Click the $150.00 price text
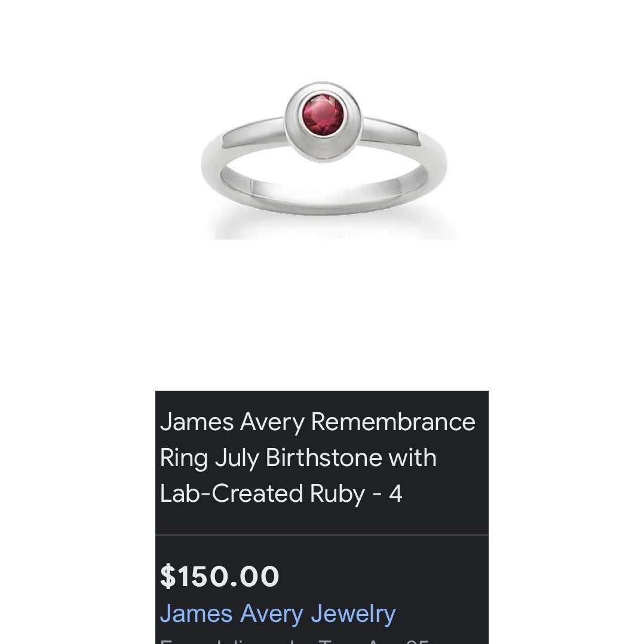This screenshot has width=644, height=644. tap(220, 576)
